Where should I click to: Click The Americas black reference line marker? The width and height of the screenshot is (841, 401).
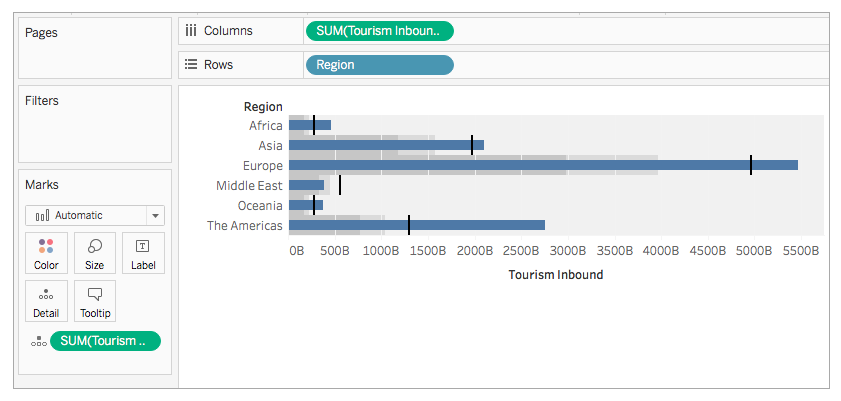point(409,225)
